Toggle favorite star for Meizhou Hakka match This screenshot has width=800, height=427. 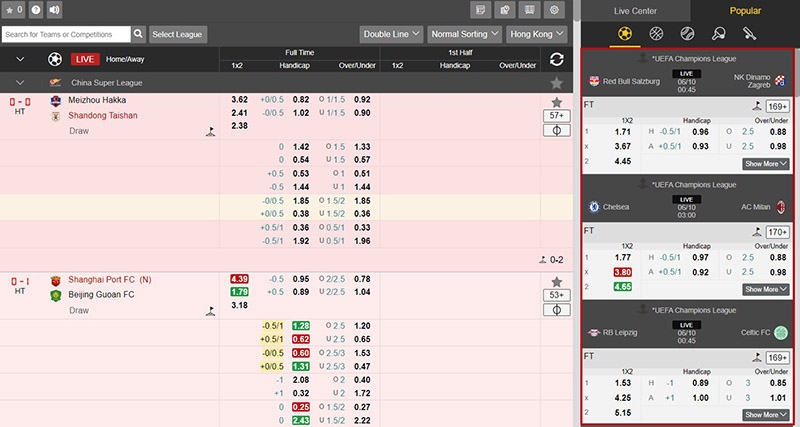point(556,101)
